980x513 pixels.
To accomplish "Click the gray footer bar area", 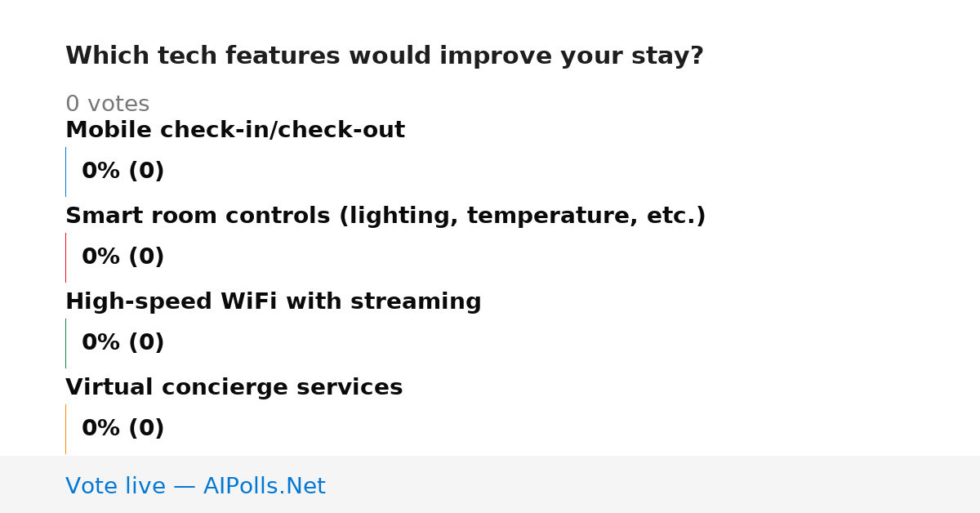I will (x=490, y=484).
